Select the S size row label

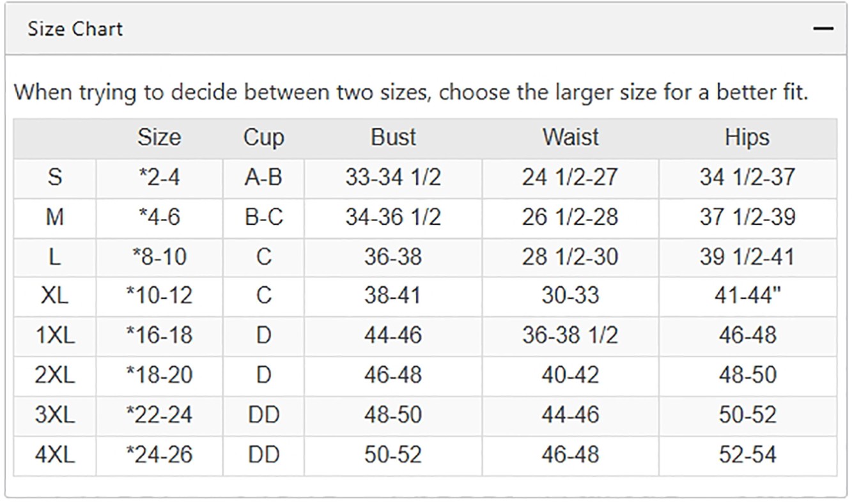pyautogui.click(x=54, y=177)
